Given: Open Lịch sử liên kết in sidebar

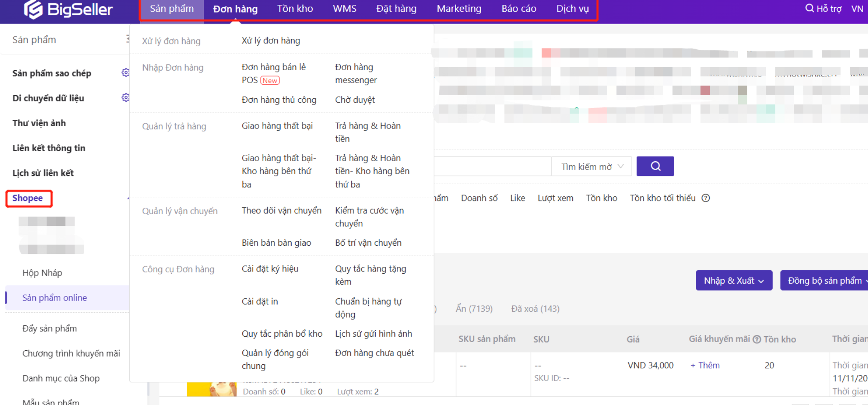Looking at the screenshot, I should [43, 173].
